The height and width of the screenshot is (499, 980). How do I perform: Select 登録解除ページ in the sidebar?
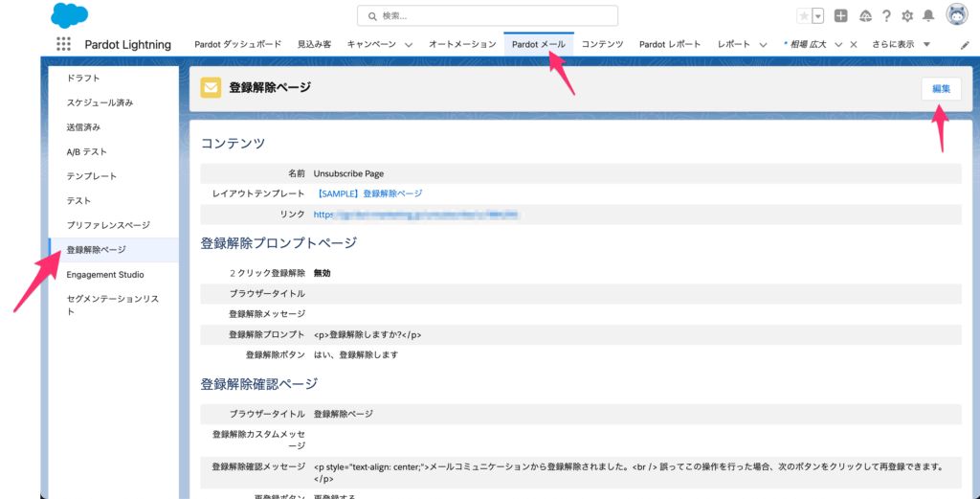(x=113, y=250)
